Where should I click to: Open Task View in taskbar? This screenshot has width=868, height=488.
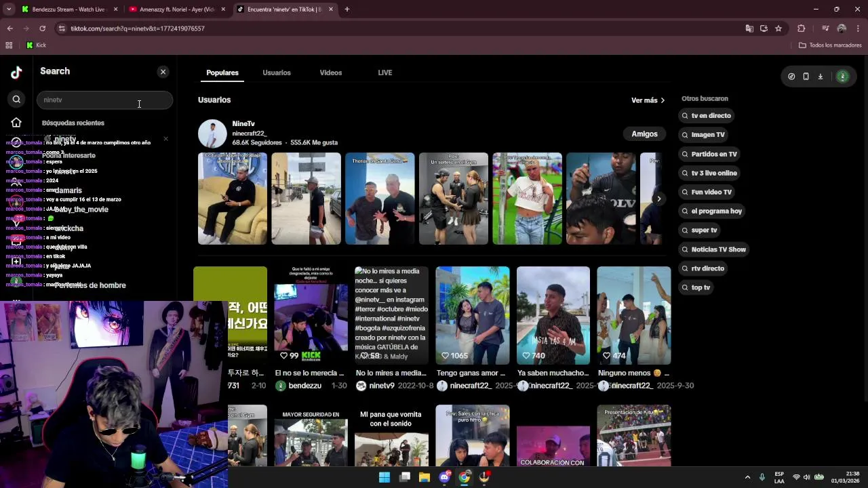pos(405,477)
